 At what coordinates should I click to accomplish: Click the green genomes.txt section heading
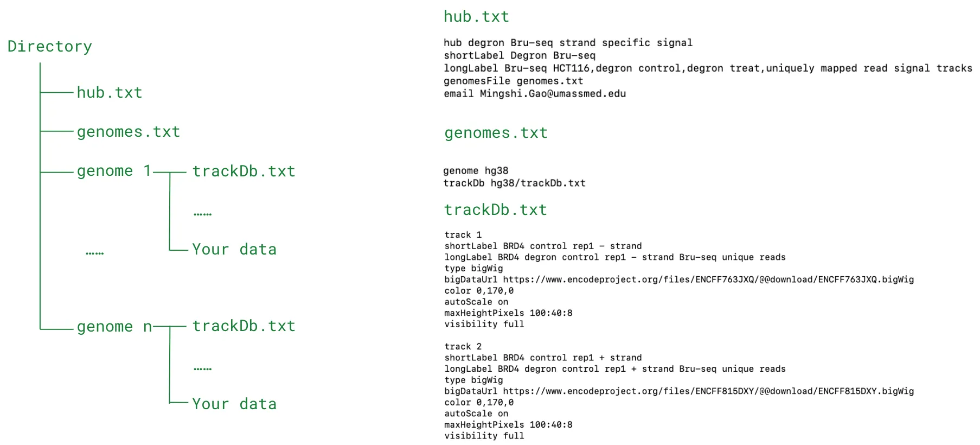coord(496,133)
